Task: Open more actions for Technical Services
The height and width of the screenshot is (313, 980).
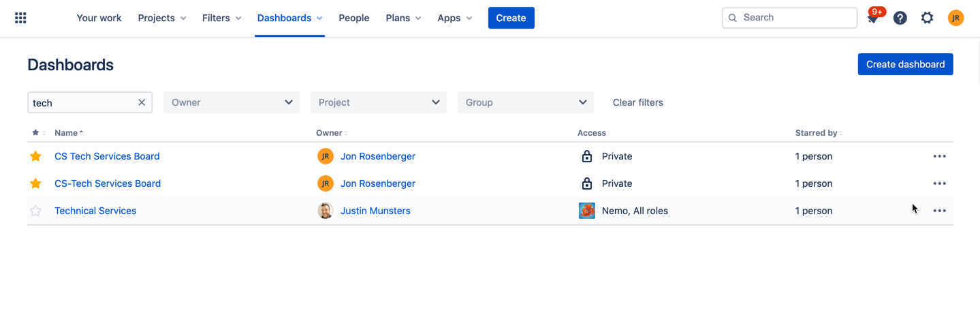Action: pyautogui.click(x=939, y=211)
